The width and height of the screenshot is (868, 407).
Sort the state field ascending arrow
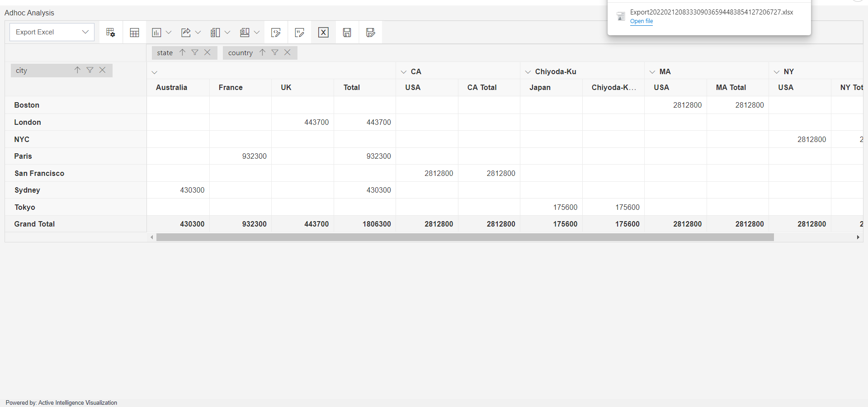[x=182, y=52]
